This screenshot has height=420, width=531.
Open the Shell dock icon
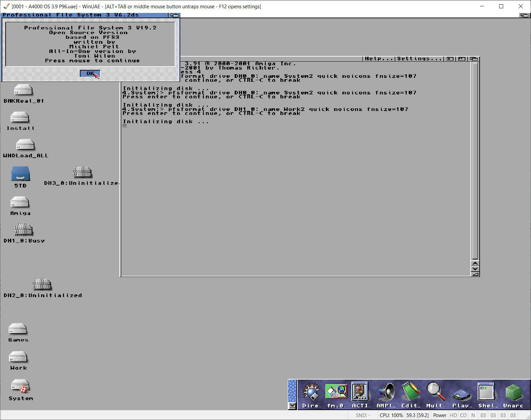(x=487, y=394)
